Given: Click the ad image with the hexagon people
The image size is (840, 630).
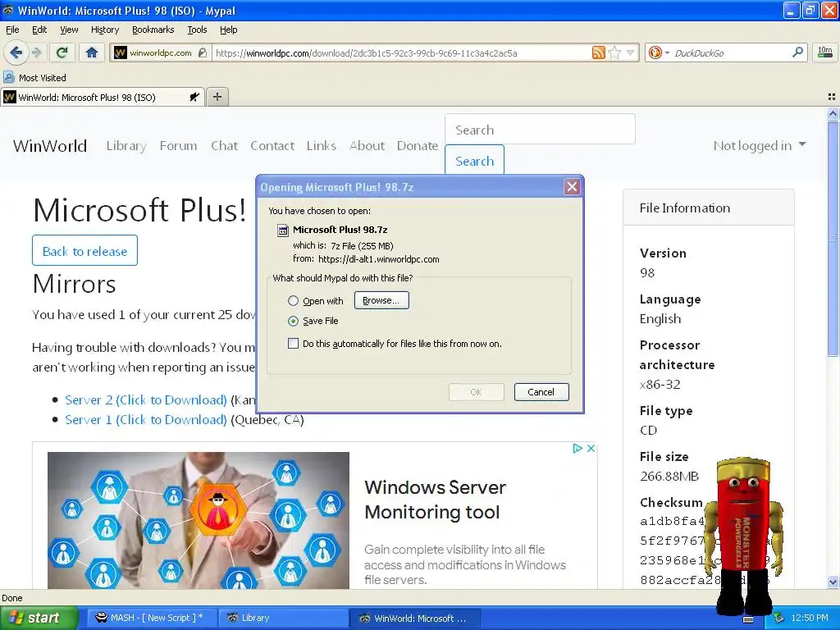Looking at the screenshot, I should click(199, 520).
